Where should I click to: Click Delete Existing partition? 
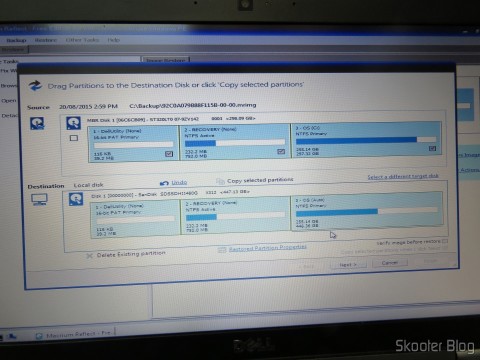coord(131,254)
